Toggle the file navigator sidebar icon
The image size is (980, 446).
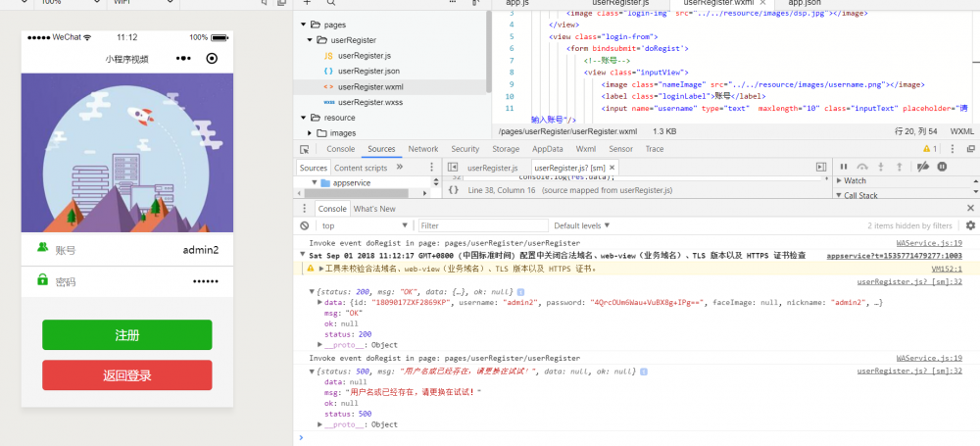click(453, 168)
